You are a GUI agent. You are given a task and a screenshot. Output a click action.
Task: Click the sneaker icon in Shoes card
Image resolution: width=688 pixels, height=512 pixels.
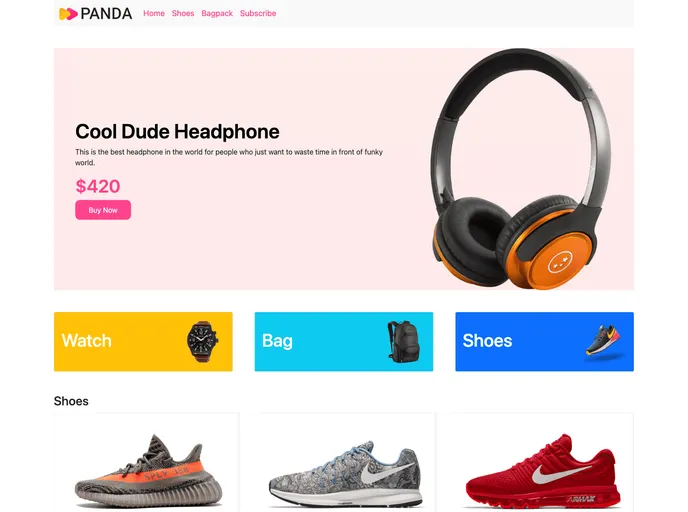[603, 340]
